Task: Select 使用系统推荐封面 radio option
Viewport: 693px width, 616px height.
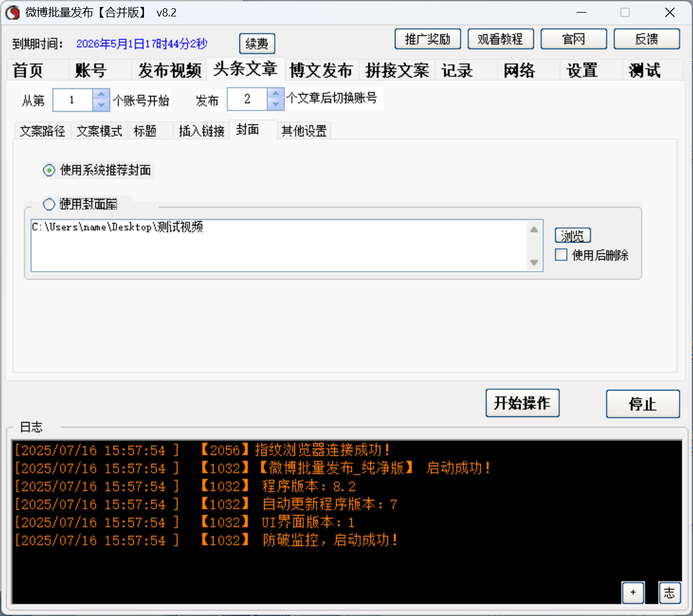Action: pos(97,170)
